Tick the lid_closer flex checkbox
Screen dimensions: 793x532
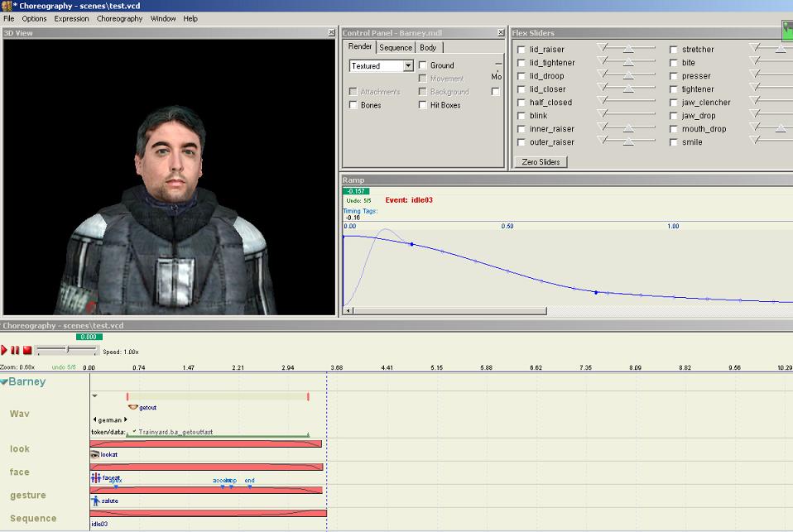(x=521, y=89)
